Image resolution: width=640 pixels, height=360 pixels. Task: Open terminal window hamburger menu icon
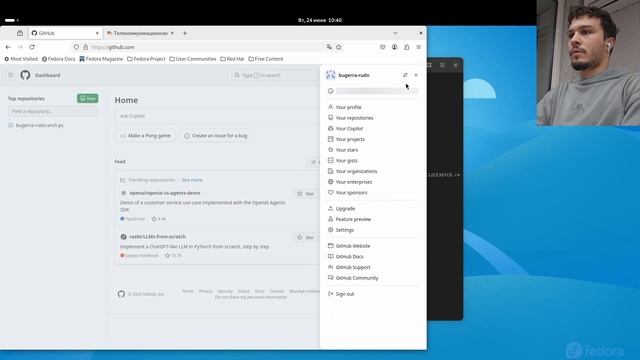coord(442,65)
